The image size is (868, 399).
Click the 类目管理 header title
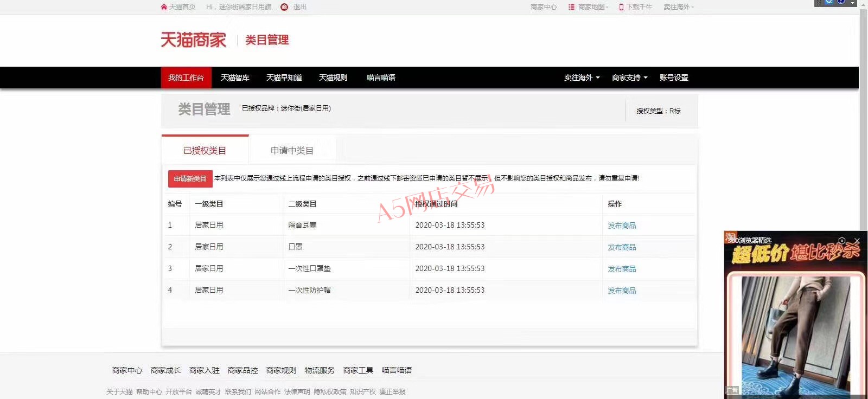pos(267,40)
